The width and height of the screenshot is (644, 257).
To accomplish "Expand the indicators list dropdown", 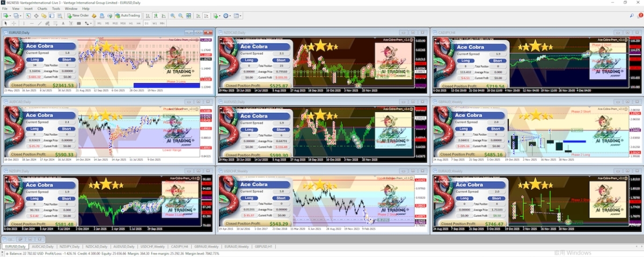I will point(219,16).
